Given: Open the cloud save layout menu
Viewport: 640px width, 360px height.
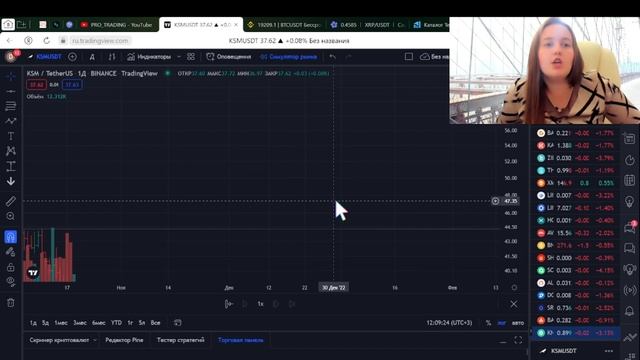Looking at the screenshot, I should pos(434,57).
